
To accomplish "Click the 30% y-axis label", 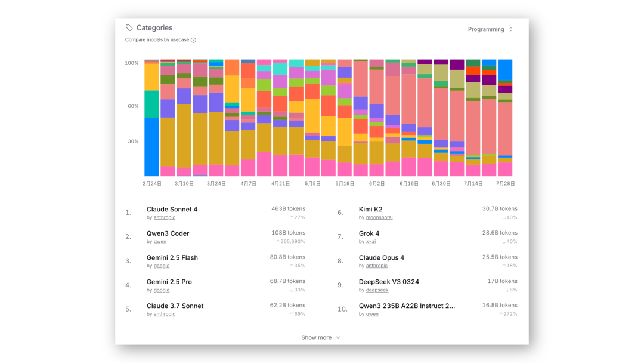I will 133,141.
